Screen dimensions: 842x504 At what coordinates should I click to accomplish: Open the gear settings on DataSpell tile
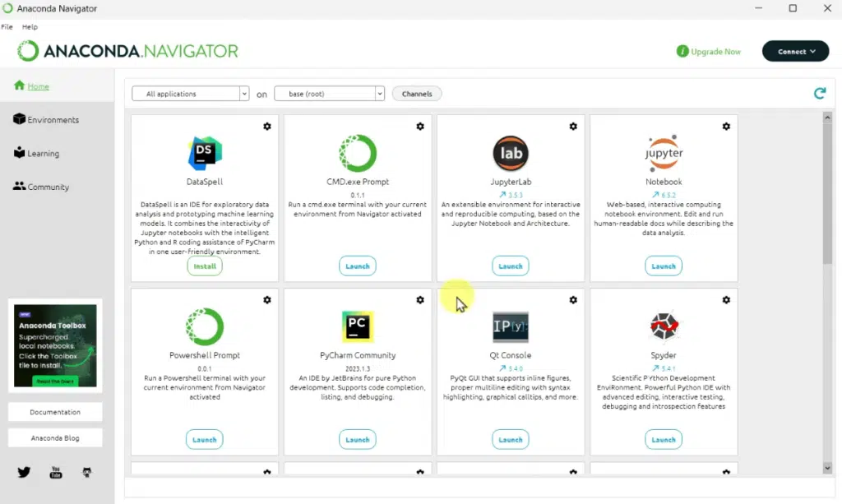click(x=267, y=127)
